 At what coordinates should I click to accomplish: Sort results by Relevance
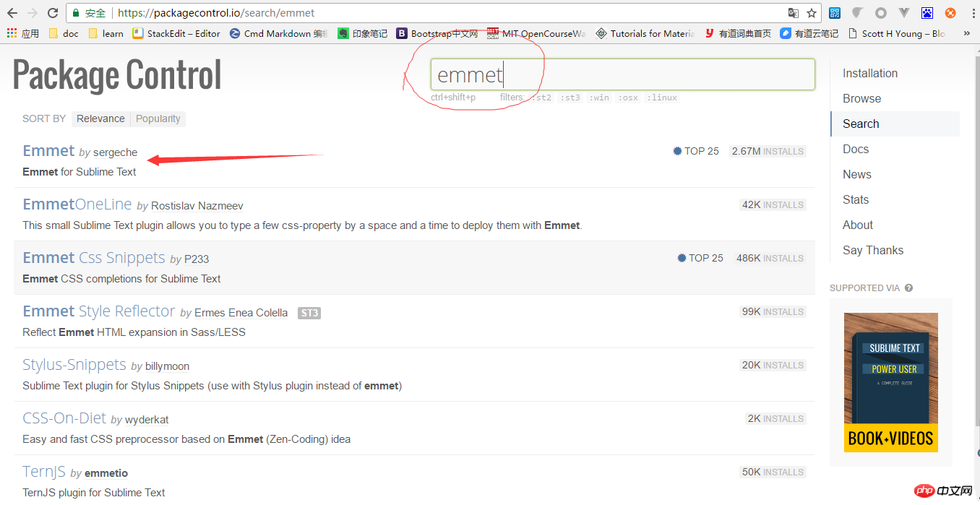tap(100, 118)
